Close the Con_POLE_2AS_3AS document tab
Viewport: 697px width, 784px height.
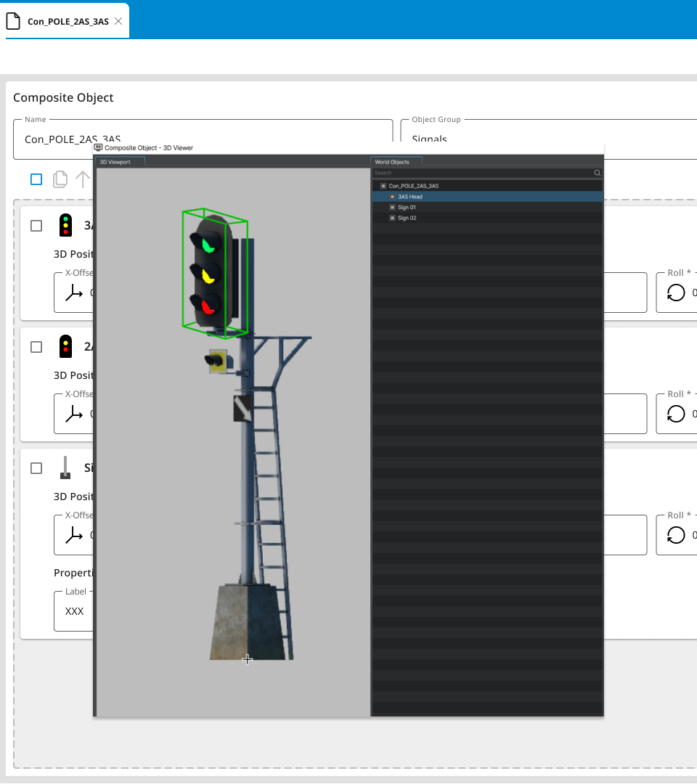[x=118, y=21]
